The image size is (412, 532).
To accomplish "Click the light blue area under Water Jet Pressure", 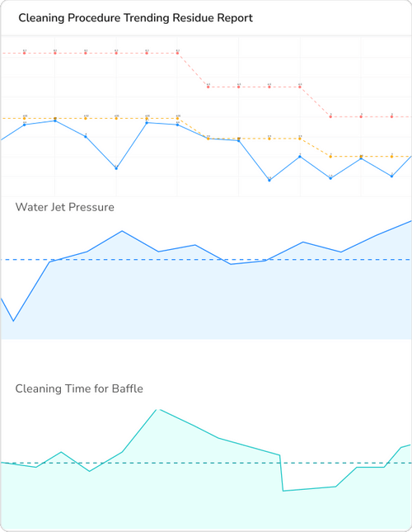I will tap(206, 302).
